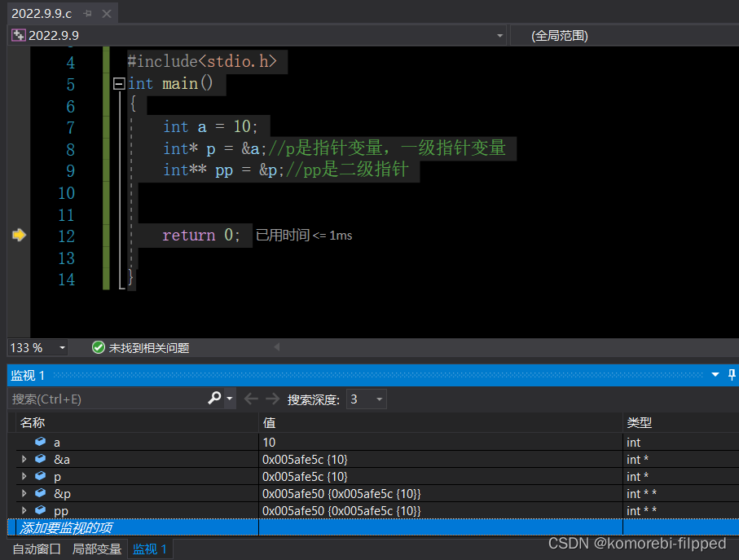Click value 0x005afe5c {10} in p row
Screen dimensions: 739x560
pos(305,477)
